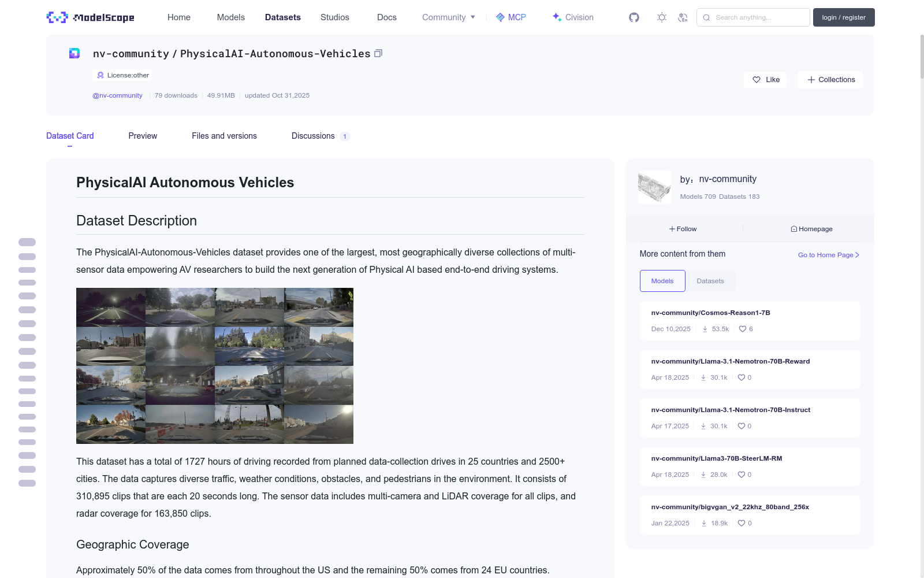Open the Civision page
Image resolution: width=924 pixels, height=578 pixels.
[x=573, y=17]
